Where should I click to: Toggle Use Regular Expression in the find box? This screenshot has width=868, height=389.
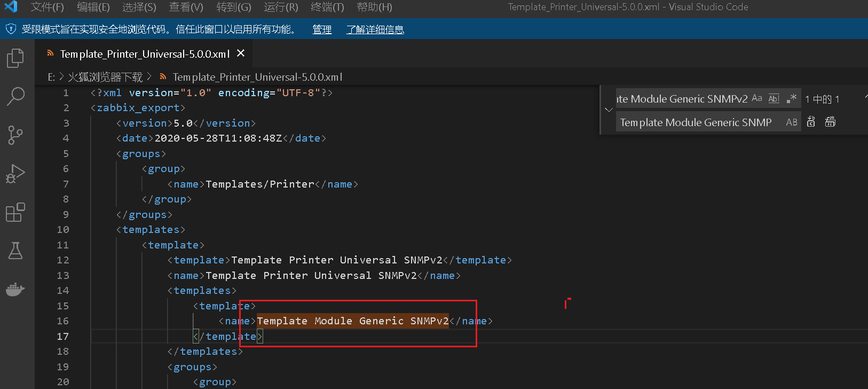coord(791,98)
